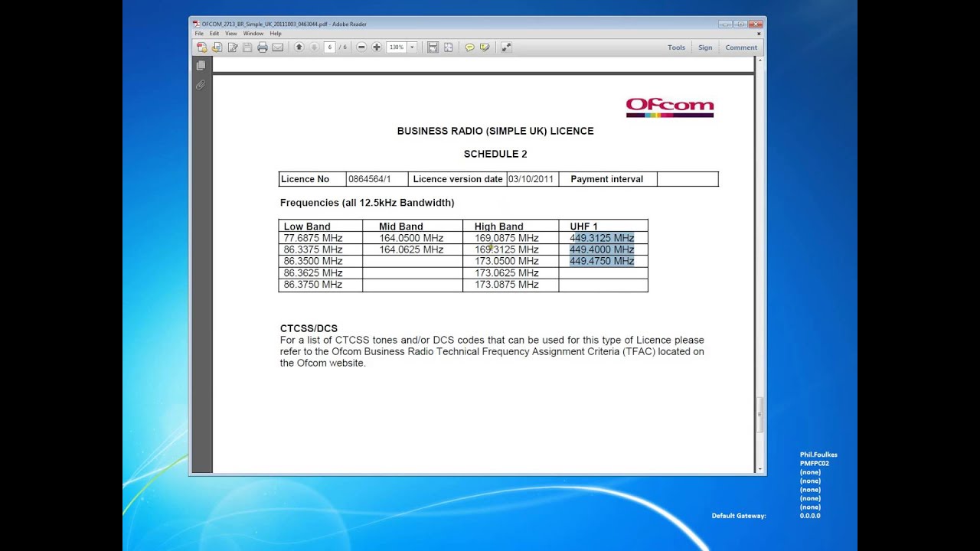Show attachments paperclip panel
This screenshot has width=980, height=551.
point(201,85)
